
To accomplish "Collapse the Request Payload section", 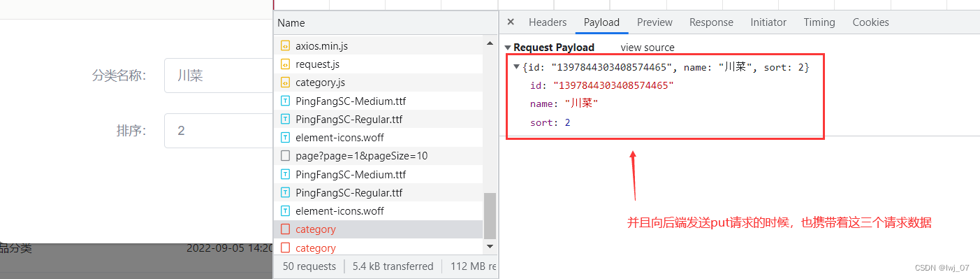I will pyautogui.click(x=508, y=48).
